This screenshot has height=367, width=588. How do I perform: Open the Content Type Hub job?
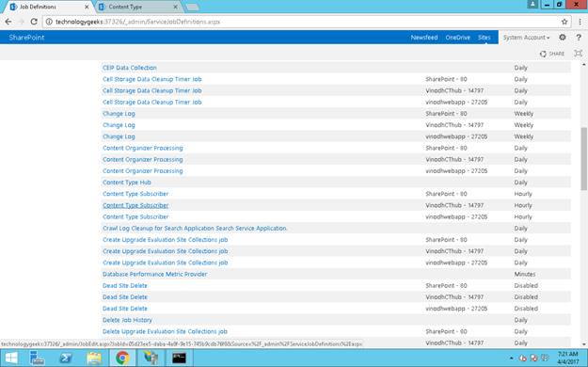[x=127, y=183]
